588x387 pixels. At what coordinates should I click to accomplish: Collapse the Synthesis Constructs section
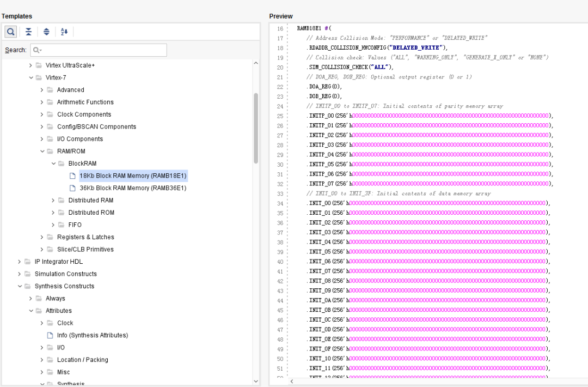coord(20,286)
